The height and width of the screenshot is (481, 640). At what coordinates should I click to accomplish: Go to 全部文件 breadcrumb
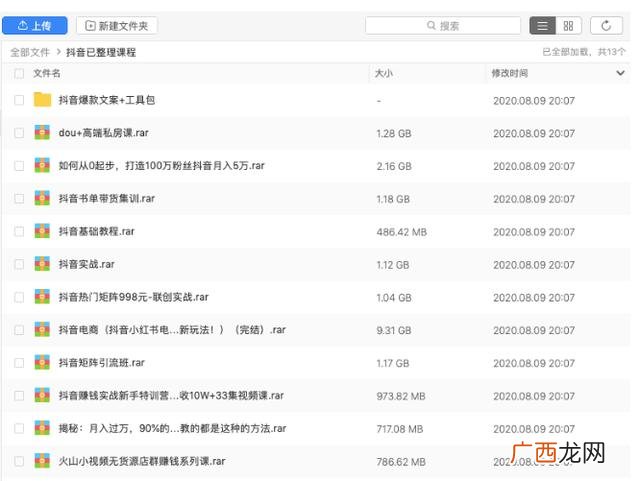coord(30,52)
